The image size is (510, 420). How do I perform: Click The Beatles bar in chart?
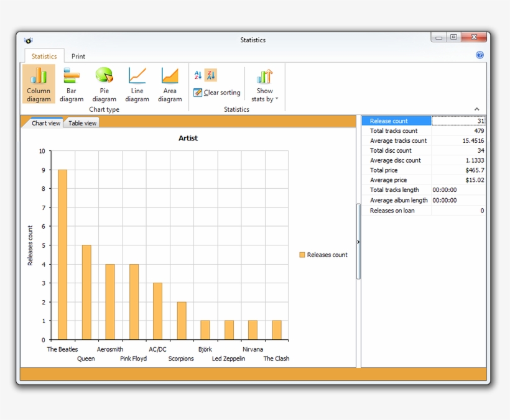pyautogui.click(x=62, y=255)
